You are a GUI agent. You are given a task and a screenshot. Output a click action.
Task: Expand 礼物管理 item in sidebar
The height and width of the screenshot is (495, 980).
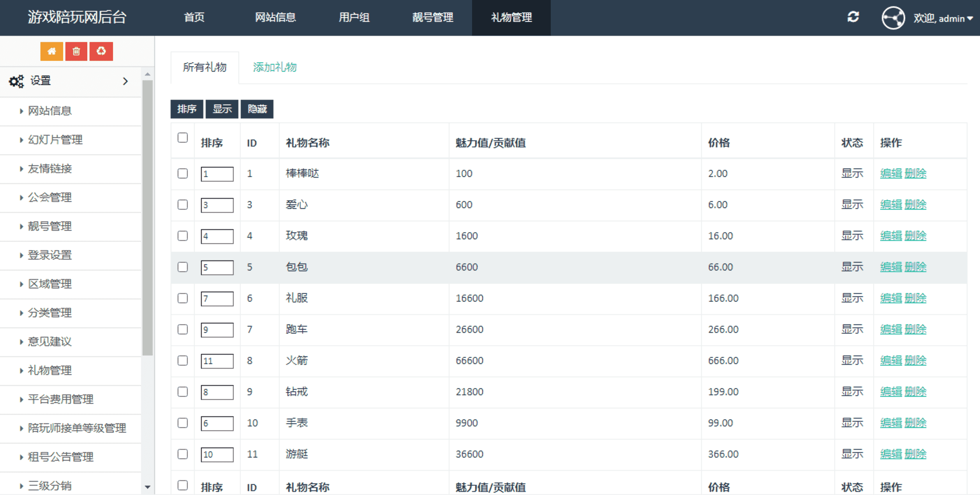click(x=50, y=370)
